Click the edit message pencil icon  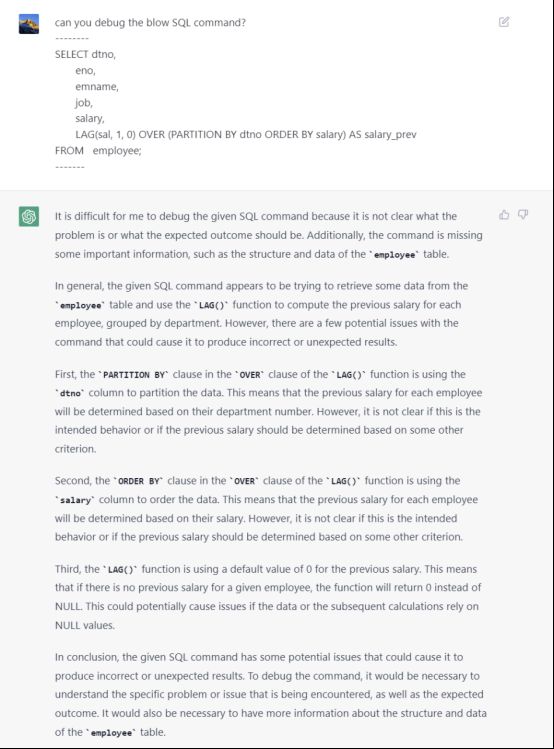pyautogui.click(x=504, y=22)
